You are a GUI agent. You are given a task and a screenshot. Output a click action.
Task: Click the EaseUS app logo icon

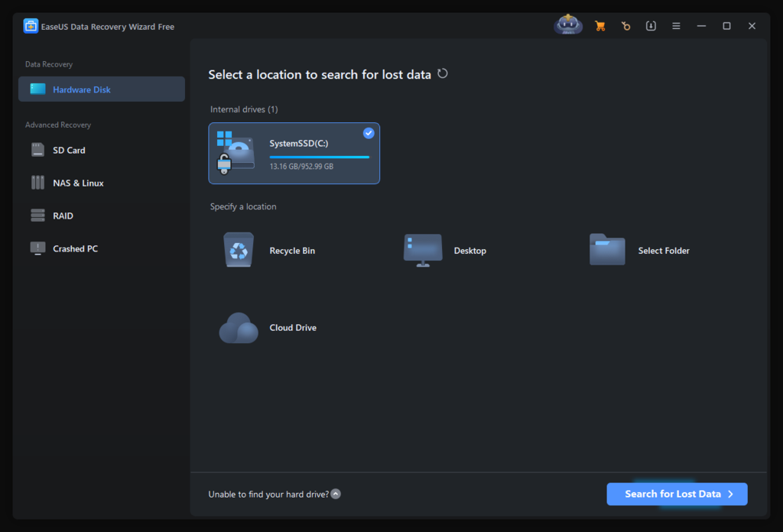point(31,26)
